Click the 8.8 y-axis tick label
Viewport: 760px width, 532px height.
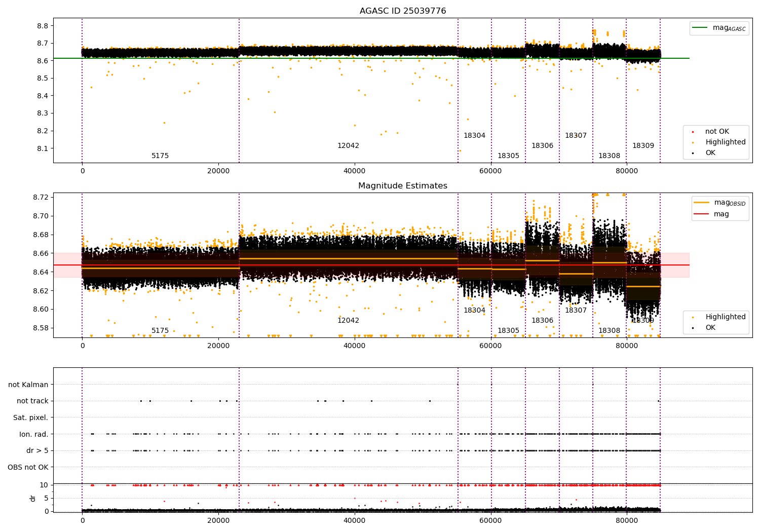tap(43, 26)
